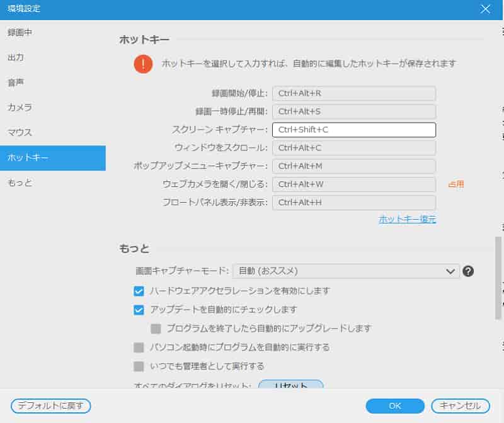
Task: Click the orange warning notice icon
Action: click(x=144, y=64)
